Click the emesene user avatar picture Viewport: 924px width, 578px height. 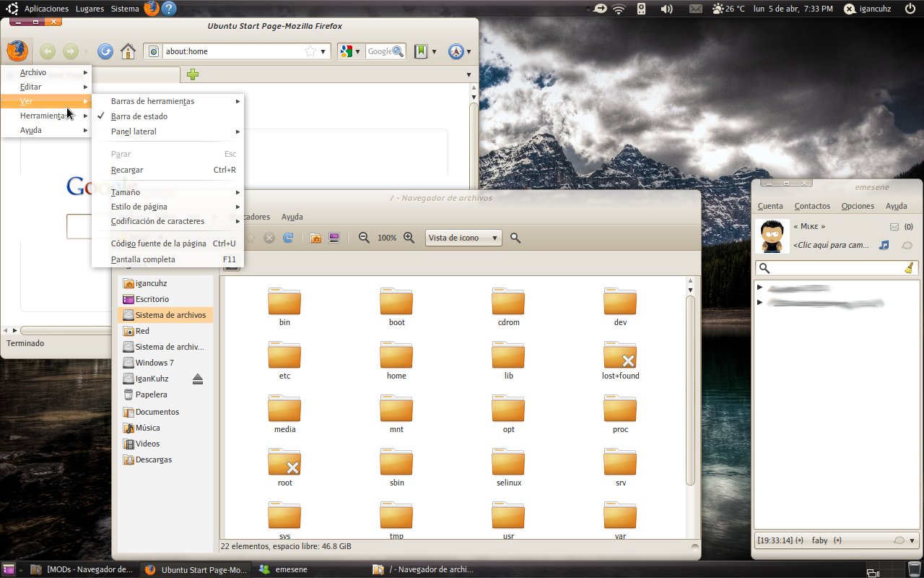[772, 236]
